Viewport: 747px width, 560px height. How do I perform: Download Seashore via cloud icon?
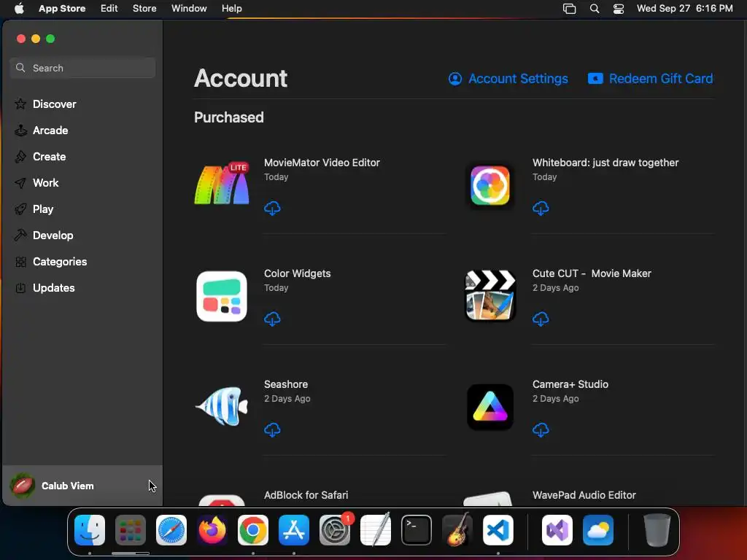click(x=272, y=429)
